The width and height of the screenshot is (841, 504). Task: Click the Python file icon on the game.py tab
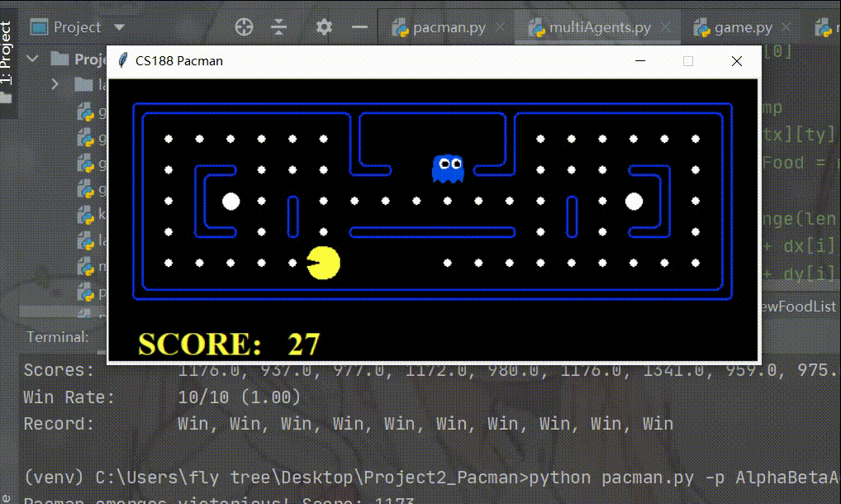coord(701,27)
